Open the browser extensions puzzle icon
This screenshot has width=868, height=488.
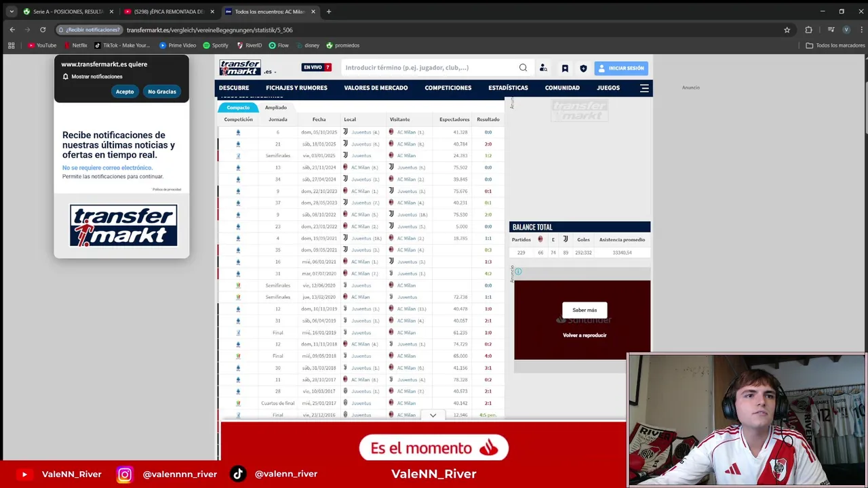coord(808,30)
